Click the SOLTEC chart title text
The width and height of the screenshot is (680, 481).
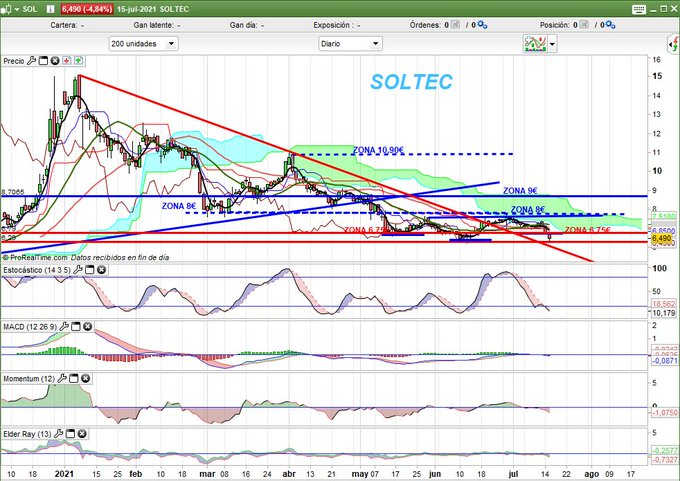[412, 82]
